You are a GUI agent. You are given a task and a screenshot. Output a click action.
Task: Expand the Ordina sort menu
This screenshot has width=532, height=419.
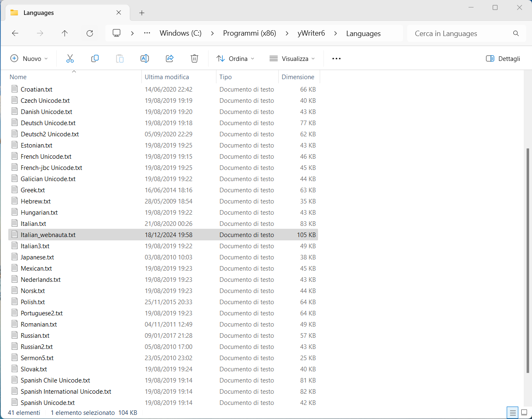236,58
